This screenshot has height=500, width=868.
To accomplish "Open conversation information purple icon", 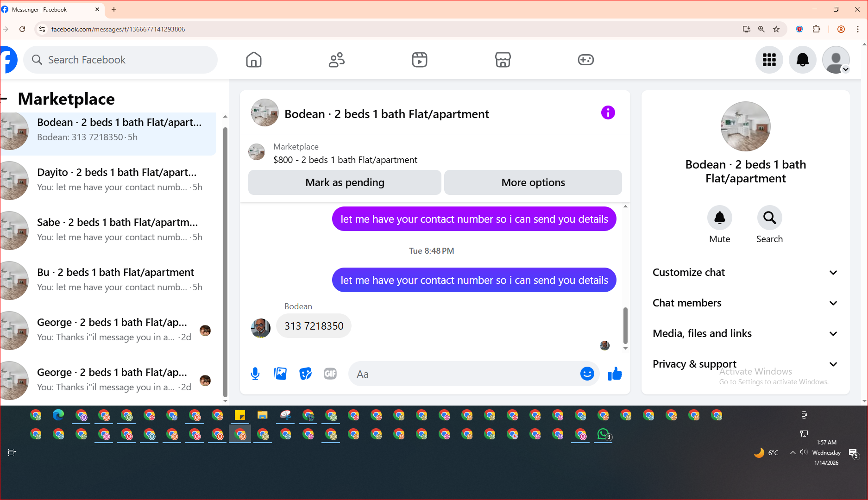I will (608, 112).
